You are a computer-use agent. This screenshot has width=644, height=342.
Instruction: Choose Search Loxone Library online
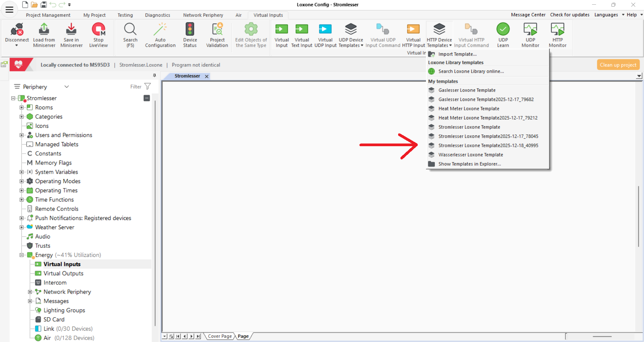point(471,71)
